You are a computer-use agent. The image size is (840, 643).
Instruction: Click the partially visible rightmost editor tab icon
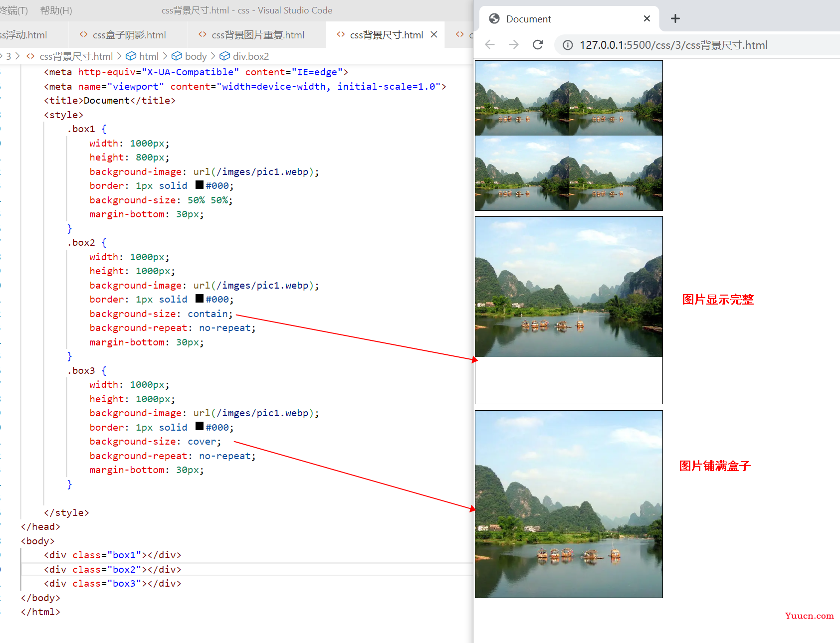460,34
